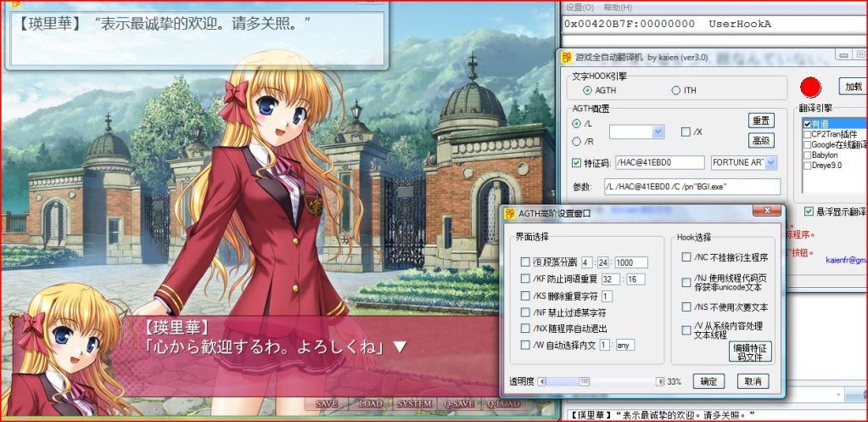Uncheck 有道 translation engine
Viewport: 868px width, 422px height.
808,123
